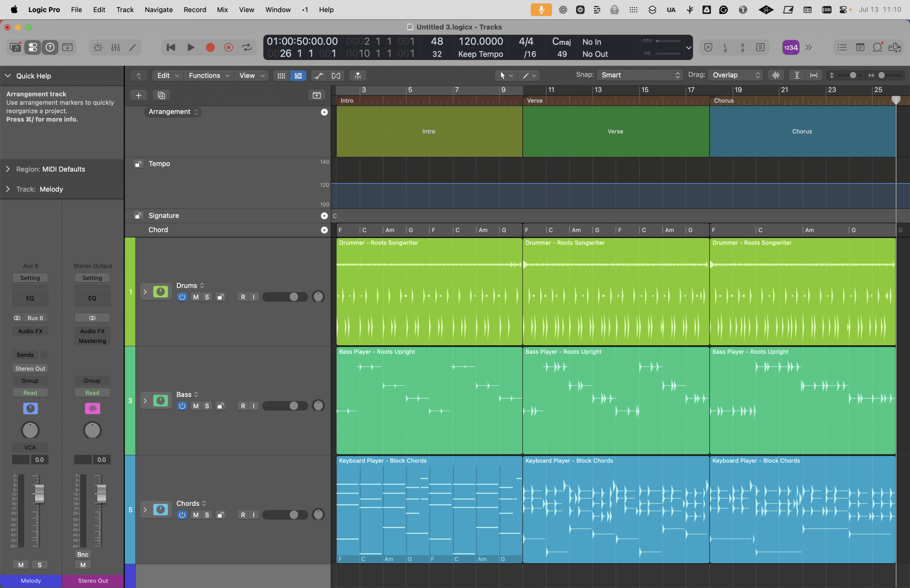
Task: Open the Mix menu
Action: (x=222, y=10)
